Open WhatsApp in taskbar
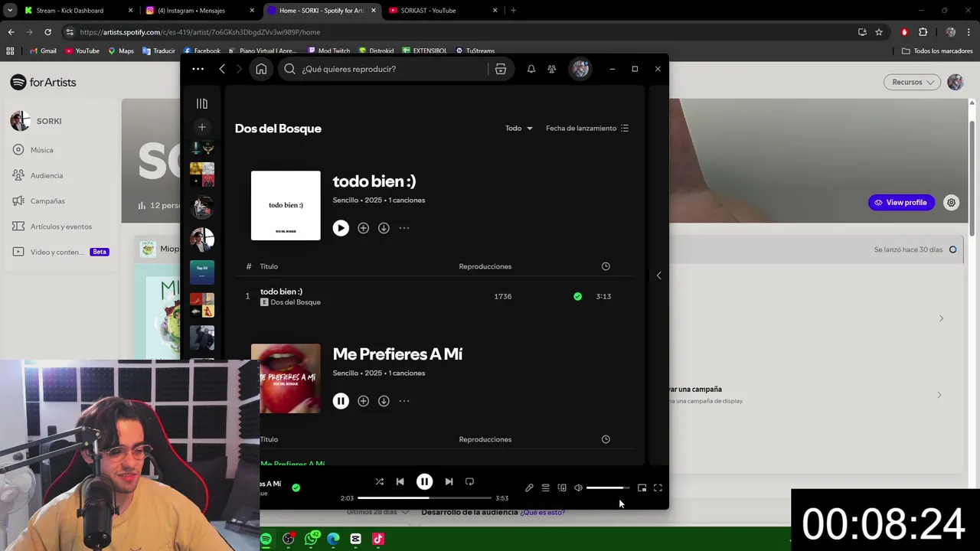Viewport: 980px width, 551px height. (311, 539)
